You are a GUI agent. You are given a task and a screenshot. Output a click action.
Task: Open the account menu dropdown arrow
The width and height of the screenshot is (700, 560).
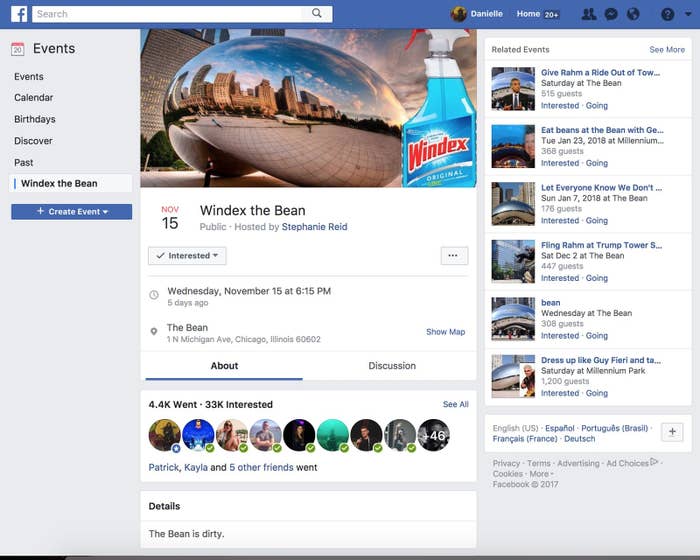coord(688,14)
